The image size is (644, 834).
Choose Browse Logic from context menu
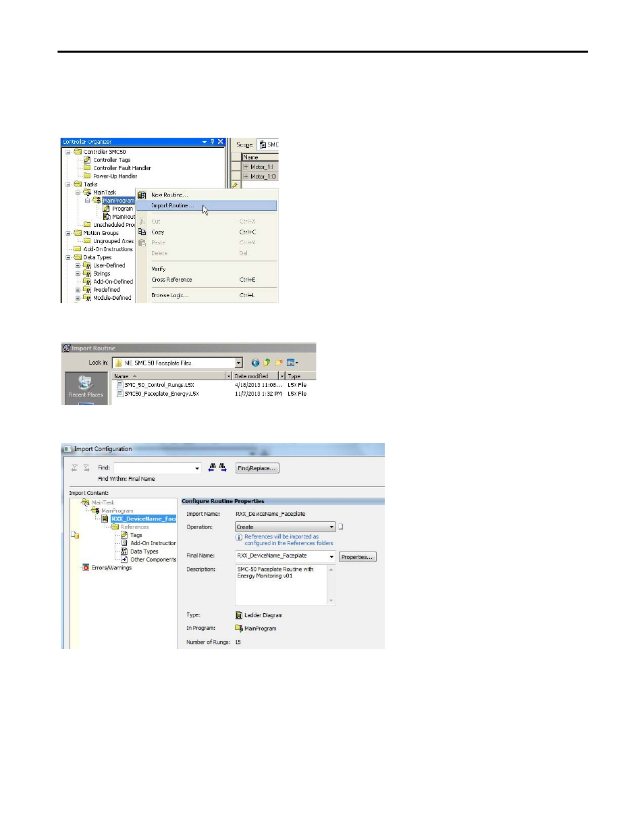click(207, 295)
